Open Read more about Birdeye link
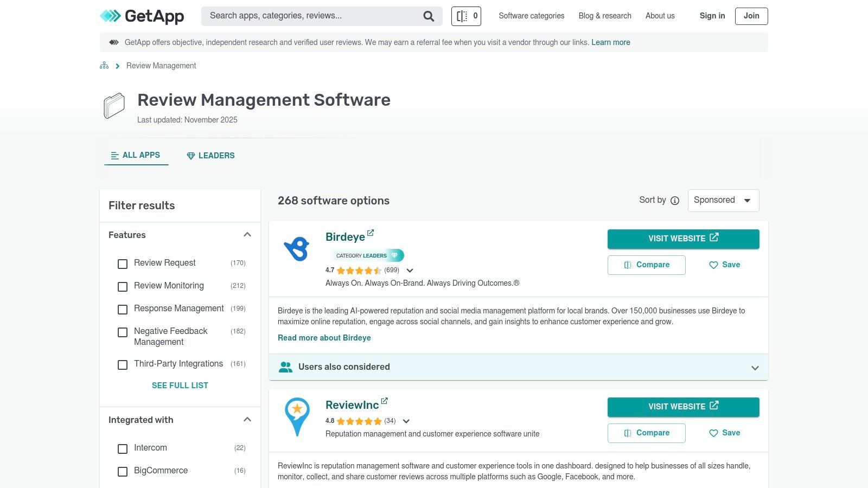868x488 pixels. pos(324,338)
